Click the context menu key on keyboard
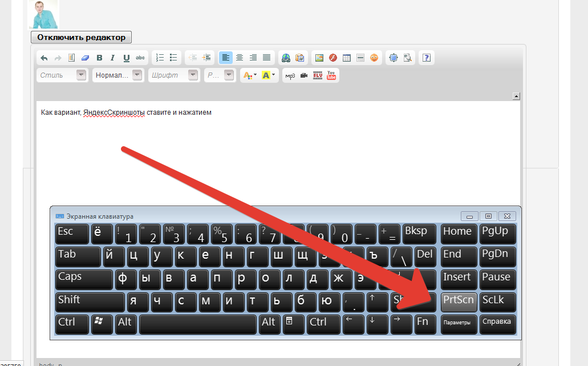 coord(293,325)
